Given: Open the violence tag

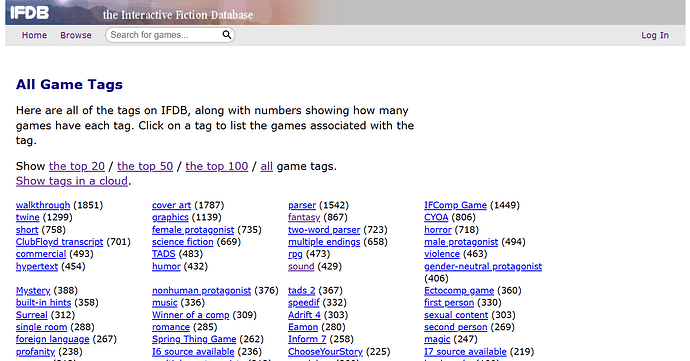Looking at the screenshot, I should point(442,254).
